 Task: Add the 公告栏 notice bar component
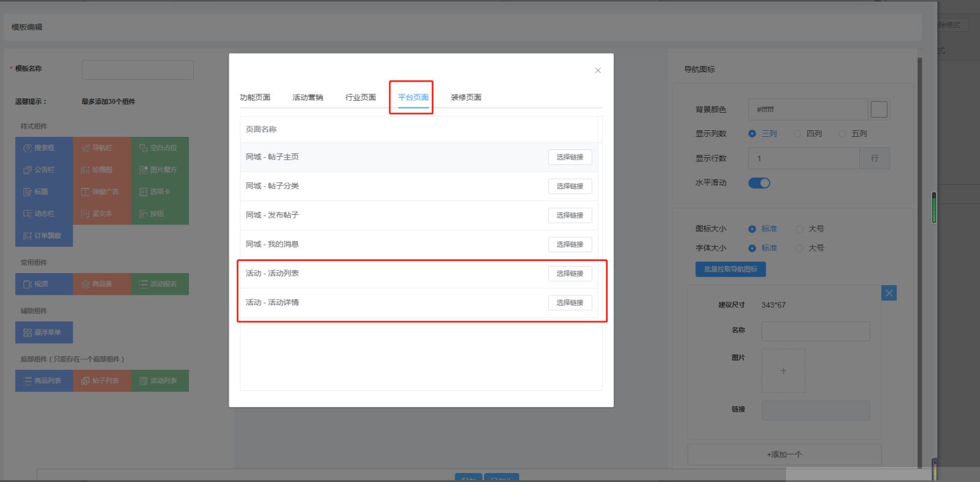pos(44,170)
